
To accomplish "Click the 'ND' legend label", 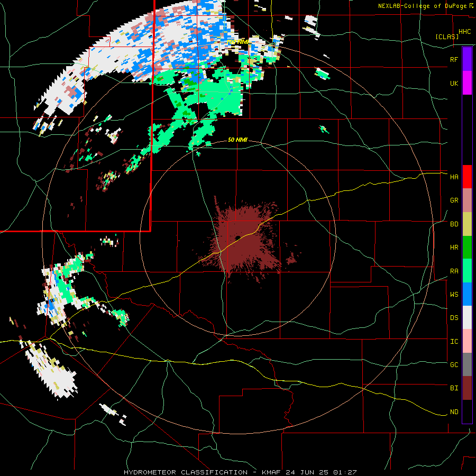I will point(454,412).
